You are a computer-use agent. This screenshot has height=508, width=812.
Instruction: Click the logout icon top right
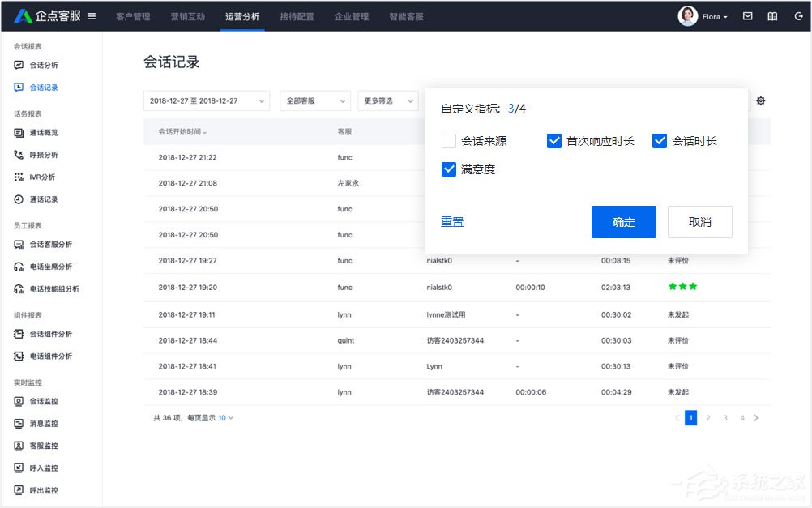tap(799, 15)
